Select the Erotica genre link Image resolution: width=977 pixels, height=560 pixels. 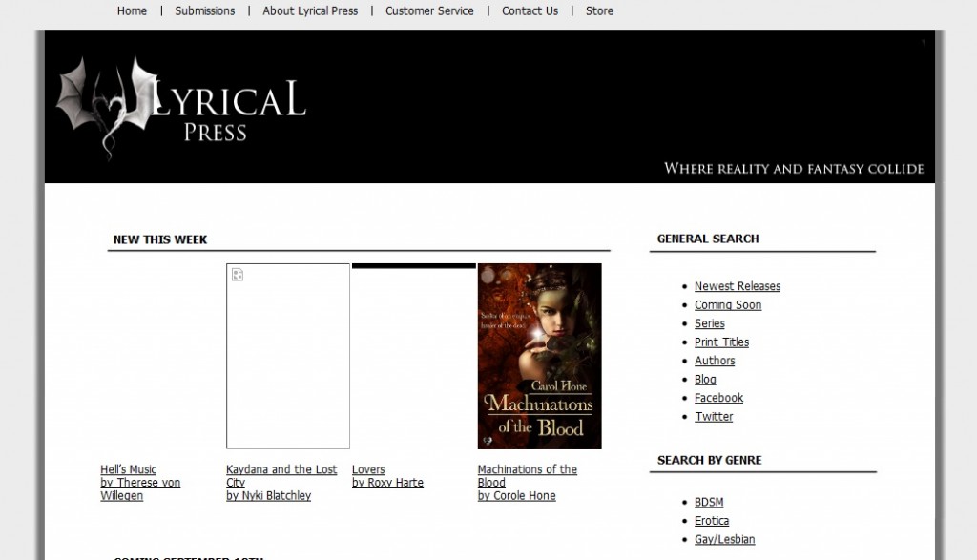point(712,521)
